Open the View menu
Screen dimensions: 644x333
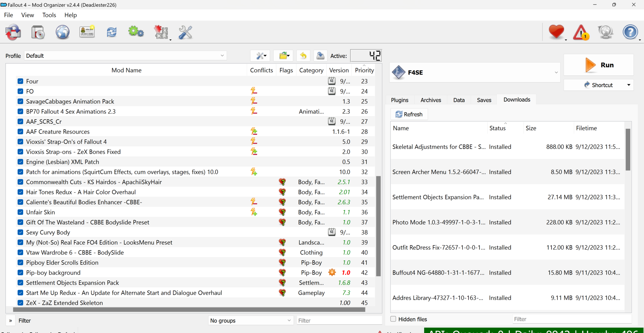click(x=28, y=15)
